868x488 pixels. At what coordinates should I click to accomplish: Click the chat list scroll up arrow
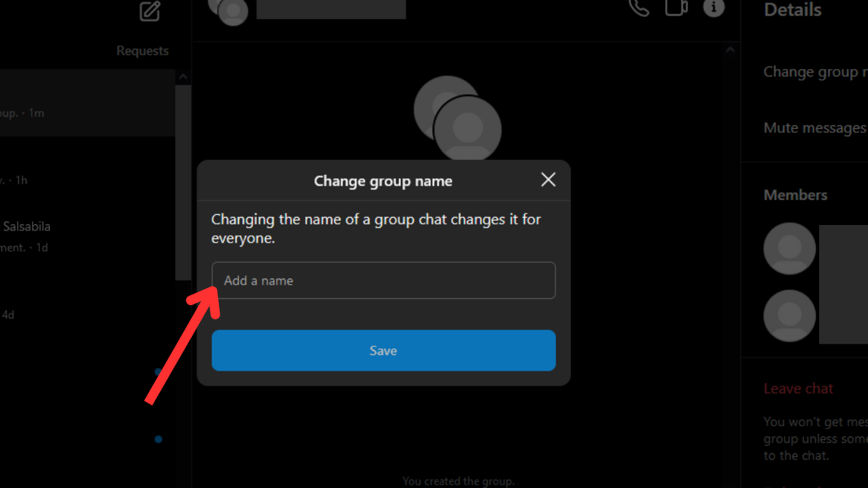pos(182,77)
